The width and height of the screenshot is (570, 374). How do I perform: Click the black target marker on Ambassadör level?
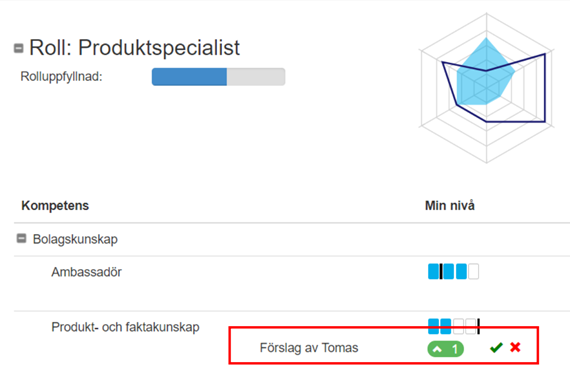pyautogui.click(x=441, y=272)
